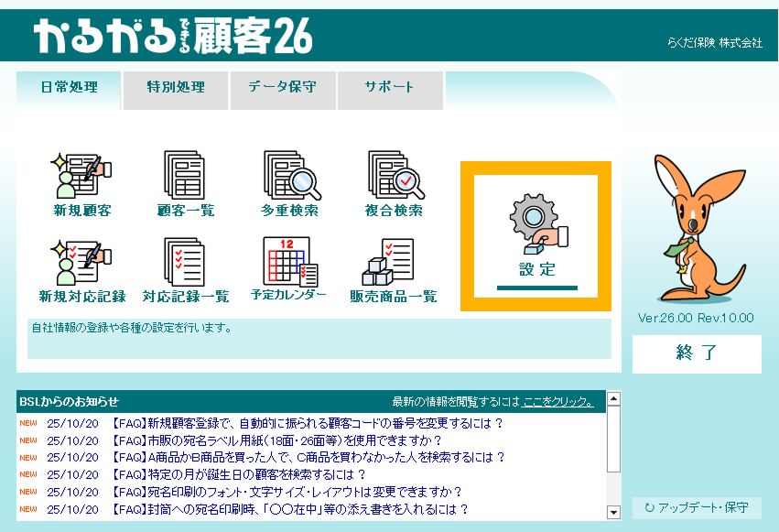Open FAQ about birthday month customer search
The width and height of the screenshot is (779, 532).
pyautogui.click(x=238, y=474)
